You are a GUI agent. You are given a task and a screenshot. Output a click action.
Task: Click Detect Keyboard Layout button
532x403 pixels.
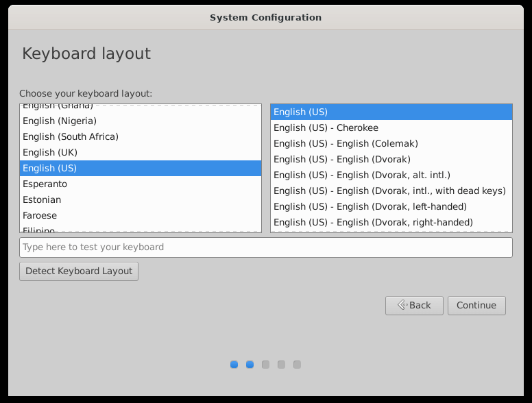pos(79,271)
